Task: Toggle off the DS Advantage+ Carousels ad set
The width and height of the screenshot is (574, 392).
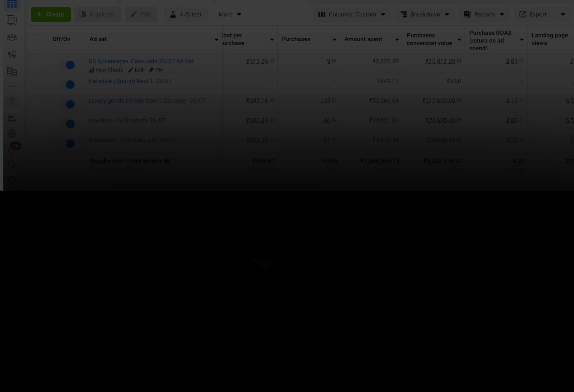Action: point(67,65)
